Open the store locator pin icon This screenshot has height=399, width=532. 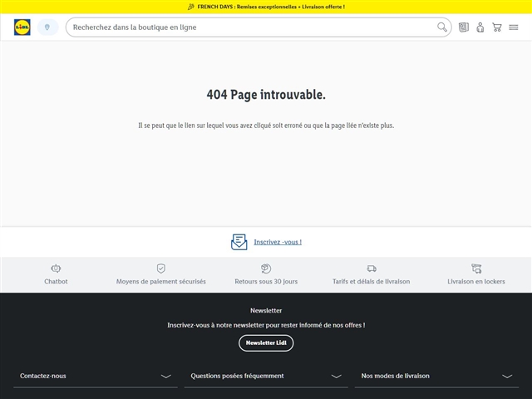[x=47, y=27]
